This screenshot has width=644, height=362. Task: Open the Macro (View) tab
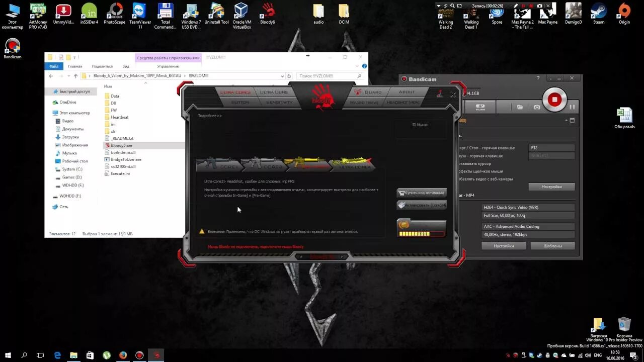pyautogui.click(x=364, y=102)
